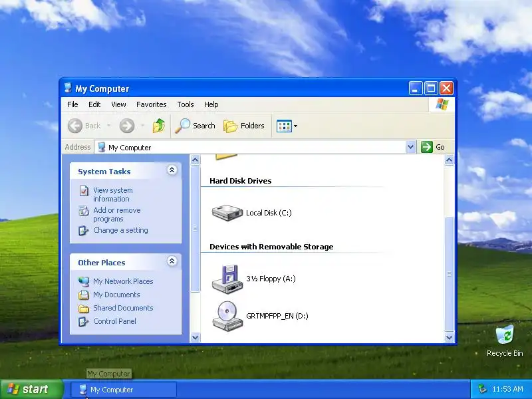Click the Shared Documents folder icon
The height and width of the screenshot is (399, 532).
(x=84, y=308)
